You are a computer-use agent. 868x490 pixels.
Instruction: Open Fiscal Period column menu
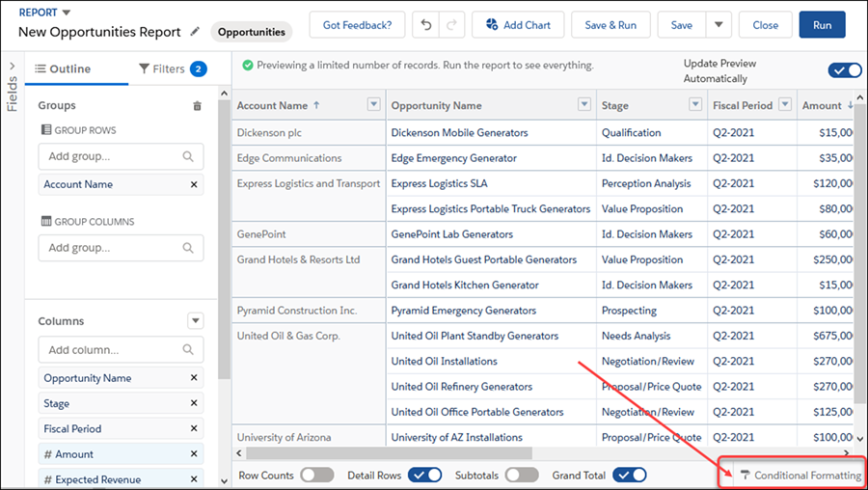[x=785, y=104]
